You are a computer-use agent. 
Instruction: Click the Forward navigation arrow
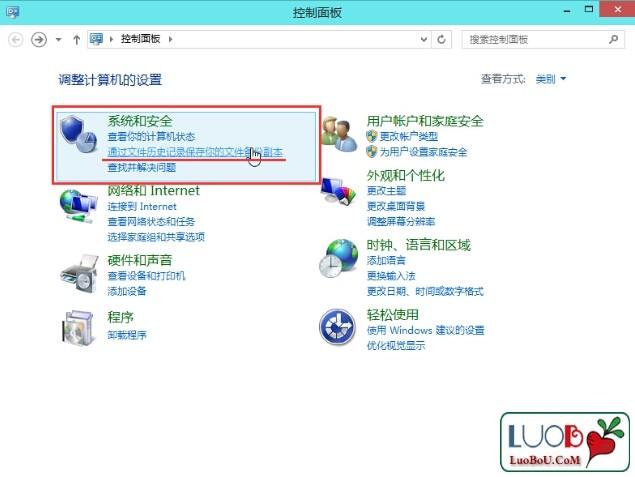pos(39,39)
